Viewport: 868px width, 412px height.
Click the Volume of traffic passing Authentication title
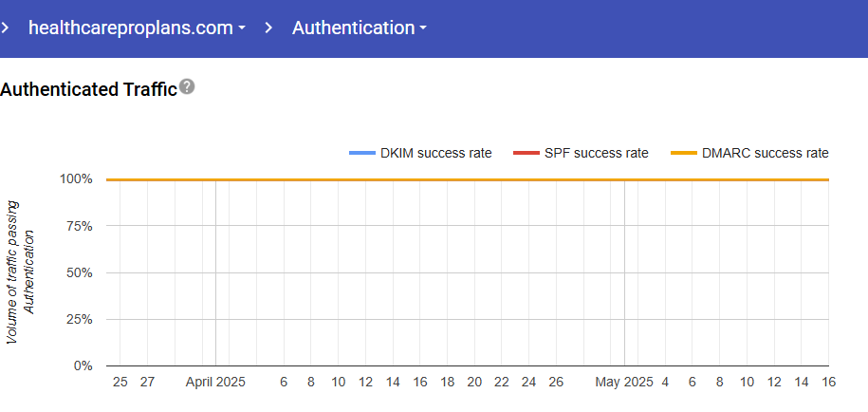pos(19,272)
